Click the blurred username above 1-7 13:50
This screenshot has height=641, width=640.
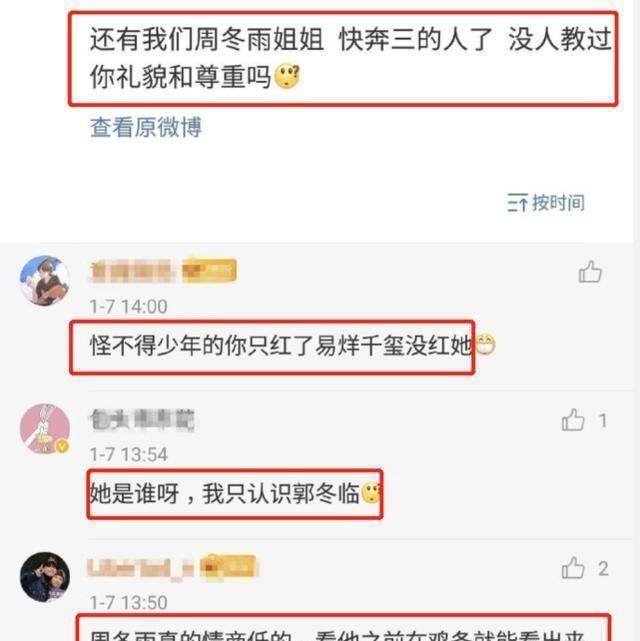point(141,568)
